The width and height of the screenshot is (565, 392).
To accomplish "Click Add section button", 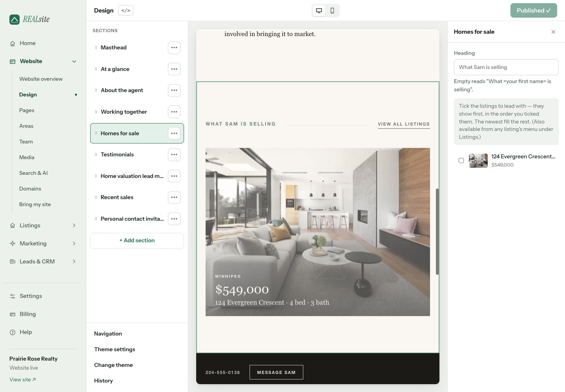I will click(x=137, y=241).
